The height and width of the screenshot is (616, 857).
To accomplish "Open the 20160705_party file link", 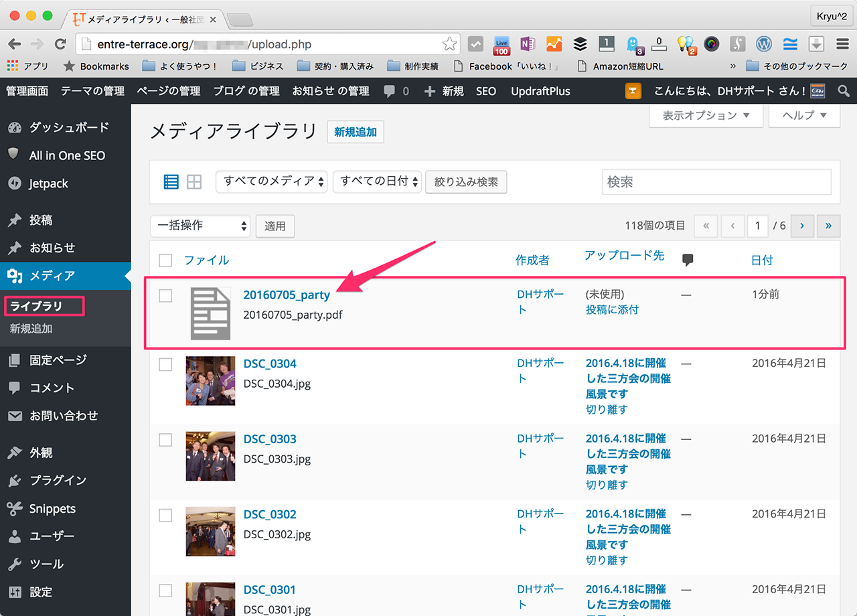I will pyautogui.click(x=287, y=295).
